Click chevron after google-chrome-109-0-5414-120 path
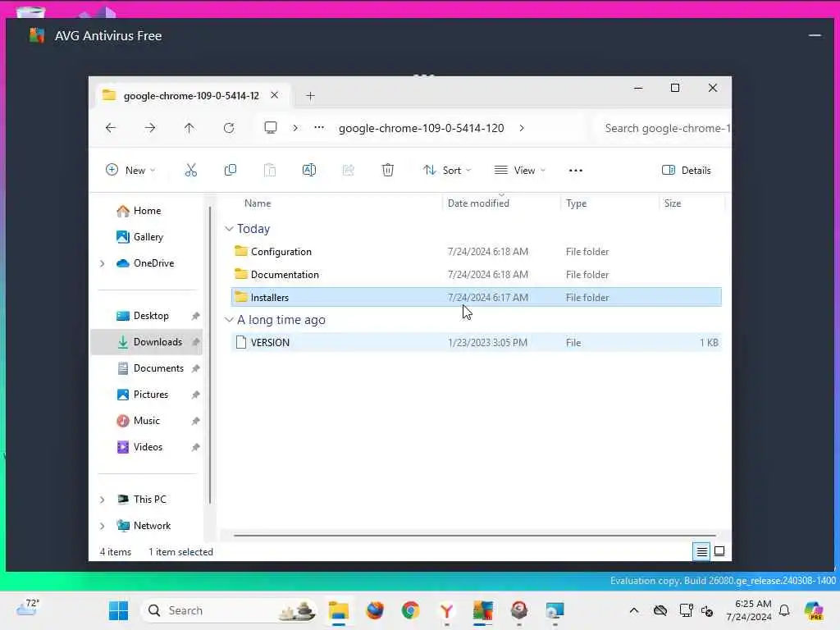This screenshot has height=630, width=840. pyautogui.click(x=521, y=128)
